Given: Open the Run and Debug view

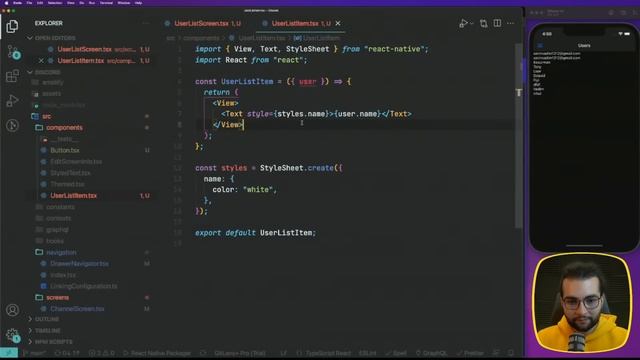Looking at the screenshot, I should [x=12, y=100].
